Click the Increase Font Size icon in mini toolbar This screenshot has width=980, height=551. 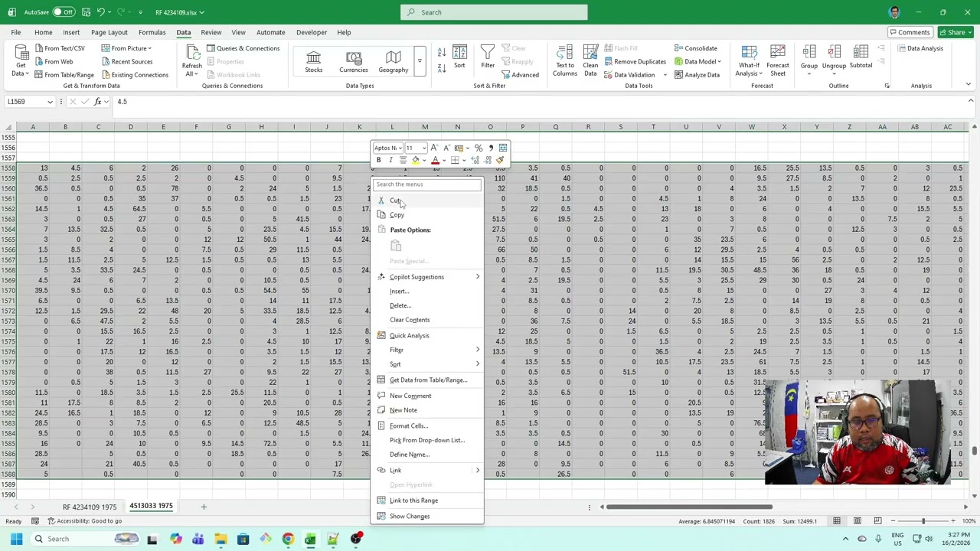tap(434, 148)
